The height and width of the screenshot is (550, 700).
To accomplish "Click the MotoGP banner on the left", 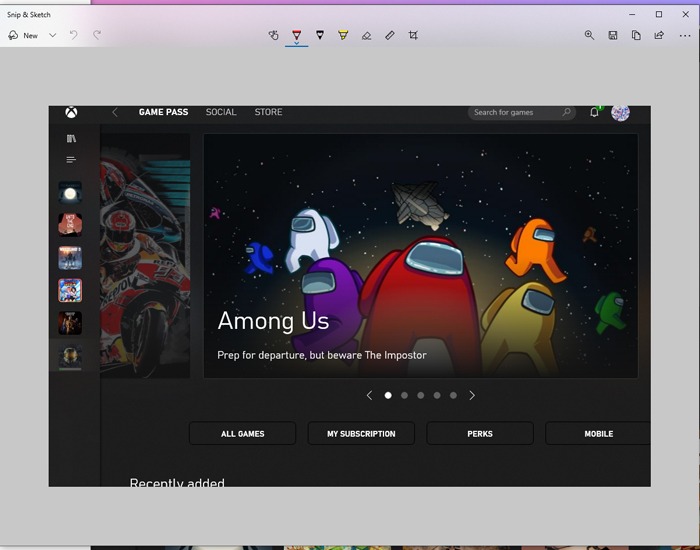I will pyautogui.click(x=145, y=256).
